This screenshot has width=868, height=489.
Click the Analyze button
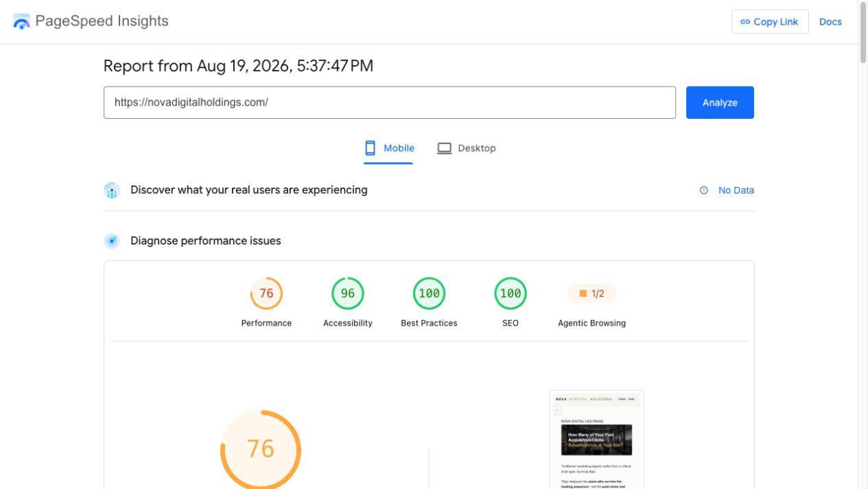point(720,102)
